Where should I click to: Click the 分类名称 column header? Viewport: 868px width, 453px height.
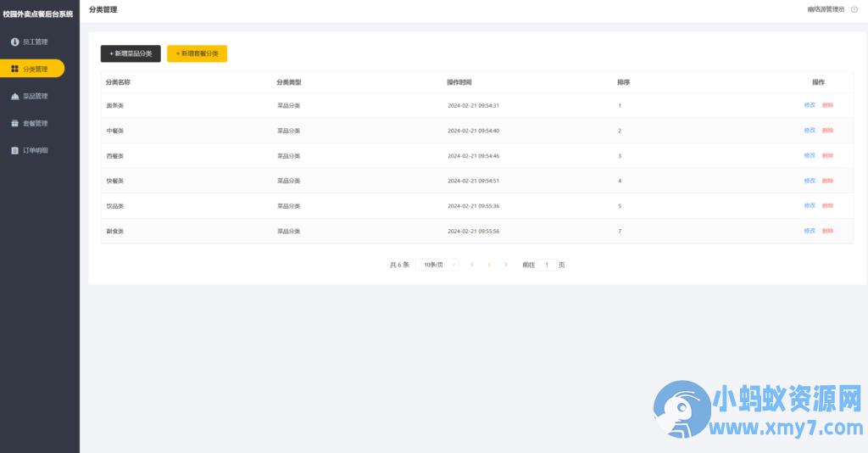118,82
